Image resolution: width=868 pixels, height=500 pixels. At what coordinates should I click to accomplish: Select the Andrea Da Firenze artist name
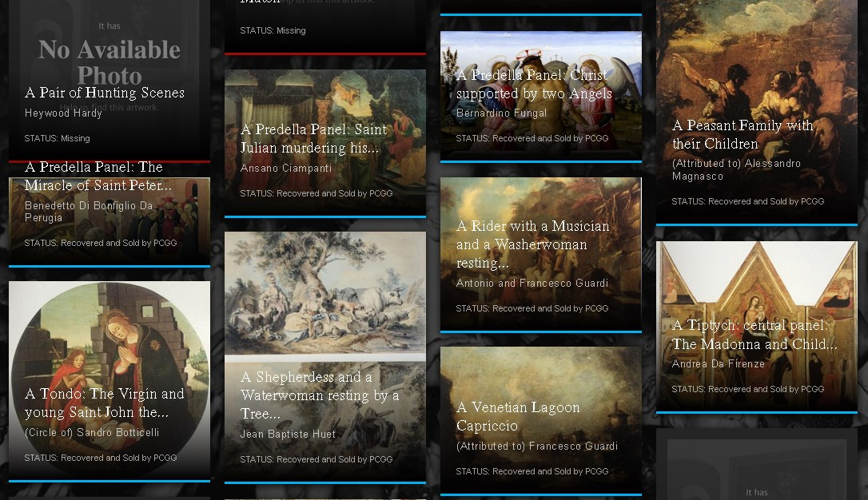click(719, 364)
